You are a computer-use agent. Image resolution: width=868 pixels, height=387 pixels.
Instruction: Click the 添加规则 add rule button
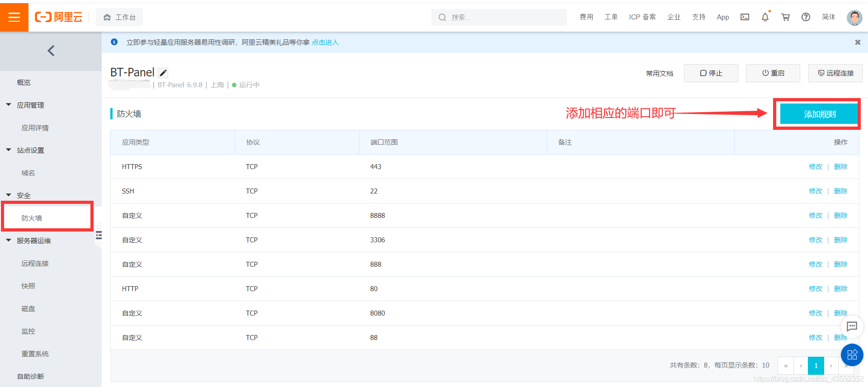[x=819, y=114]
